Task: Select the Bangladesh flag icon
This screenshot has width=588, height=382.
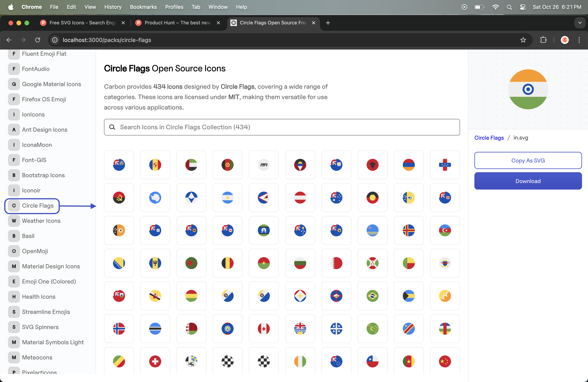Action: click(x=191, y=263)
